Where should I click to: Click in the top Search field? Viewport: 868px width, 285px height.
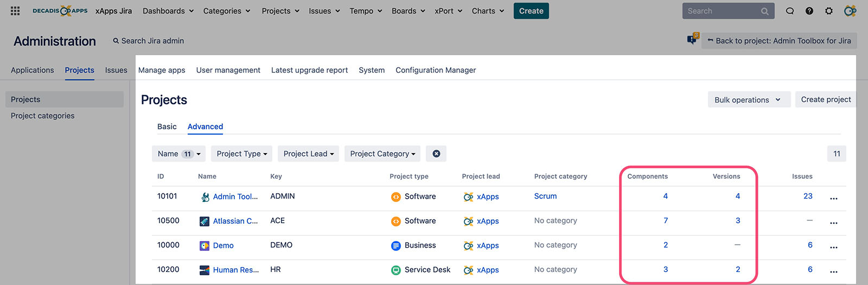click(x=728, y=11)
